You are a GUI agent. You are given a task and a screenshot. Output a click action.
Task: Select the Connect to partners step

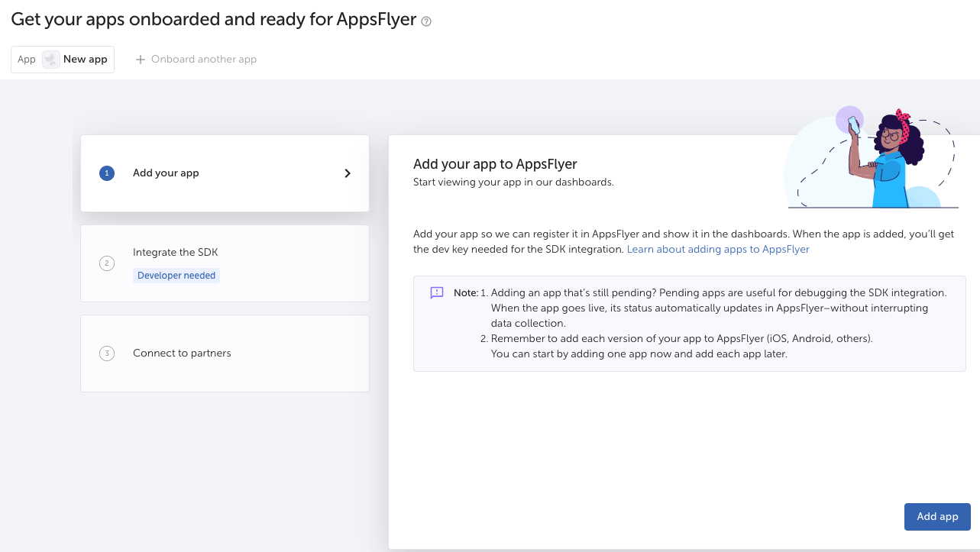click(x=182, y=353)
